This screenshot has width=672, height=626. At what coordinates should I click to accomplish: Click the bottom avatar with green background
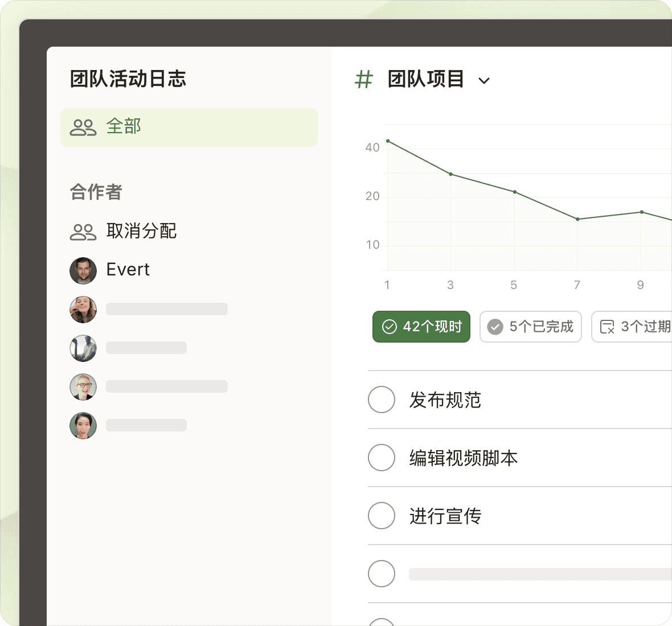coord(83,426)
